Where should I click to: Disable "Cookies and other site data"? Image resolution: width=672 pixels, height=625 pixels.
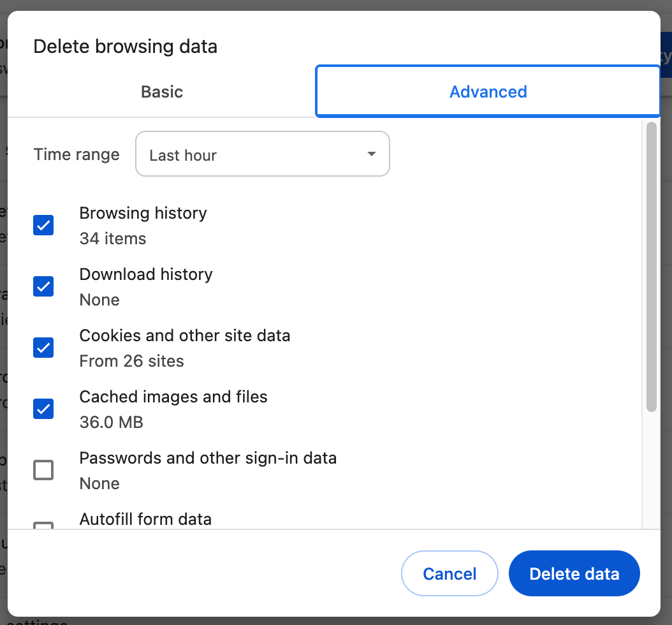pos(43,348)
